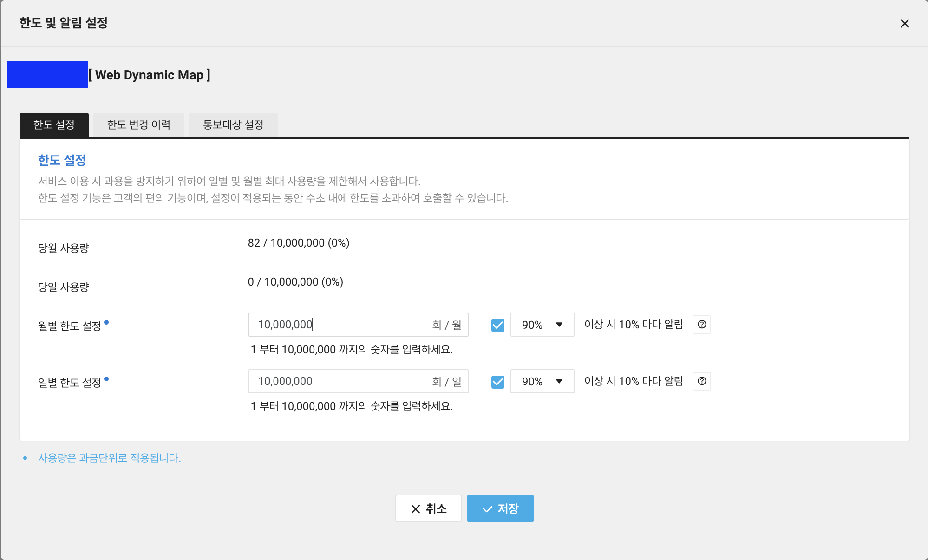Click the monthly alert help question icon

[702, 325]
